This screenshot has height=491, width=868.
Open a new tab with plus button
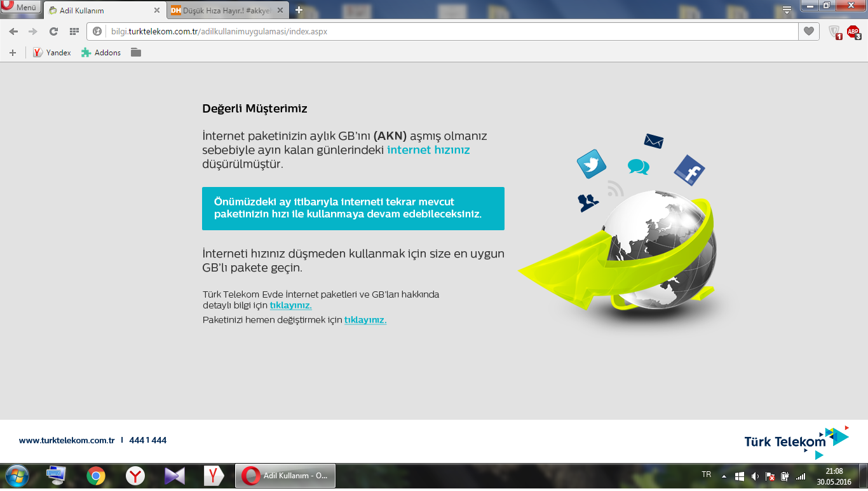(x=299, y=10)
